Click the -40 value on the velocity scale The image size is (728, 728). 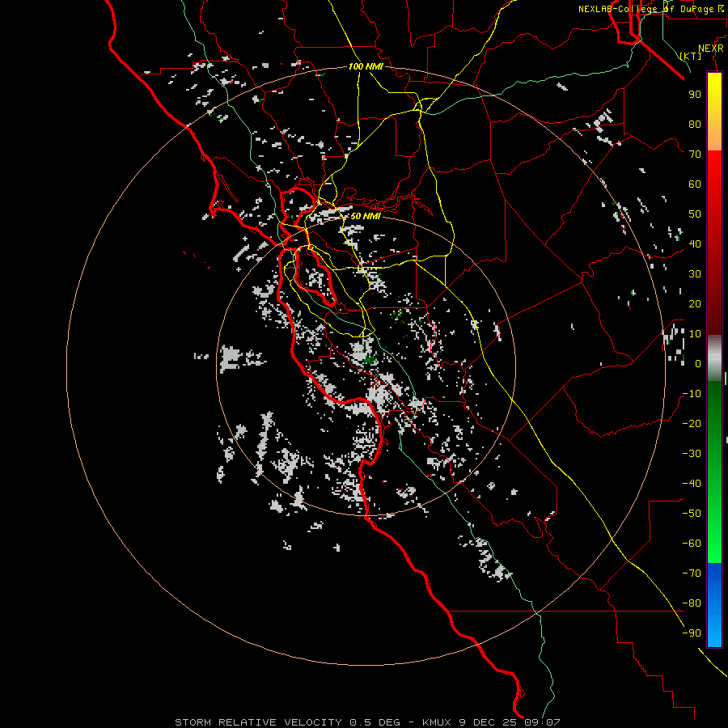(x=692, y=484)
